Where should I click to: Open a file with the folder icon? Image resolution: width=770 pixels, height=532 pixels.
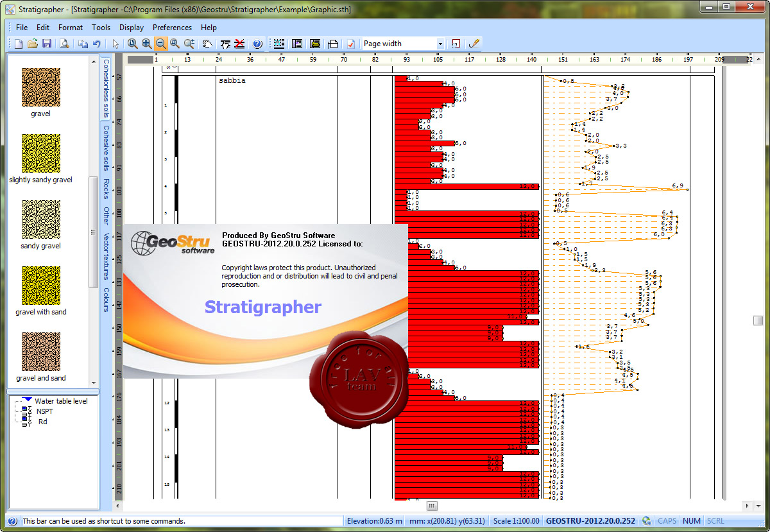[x=33, y=44]
